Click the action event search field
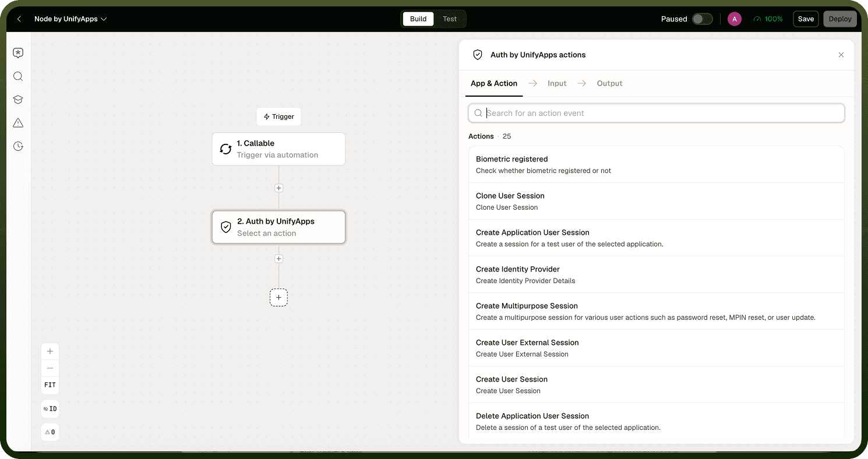 (x=657, y=113)
